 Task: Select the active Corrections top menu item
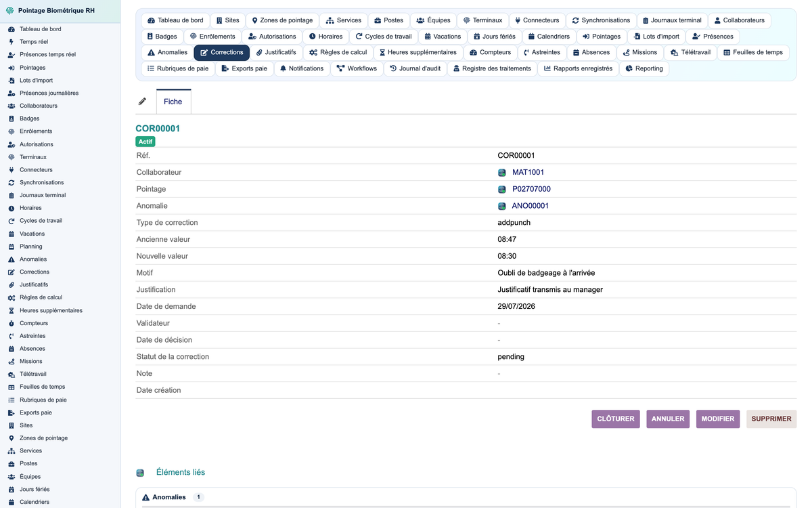click(x=222, y=52)
